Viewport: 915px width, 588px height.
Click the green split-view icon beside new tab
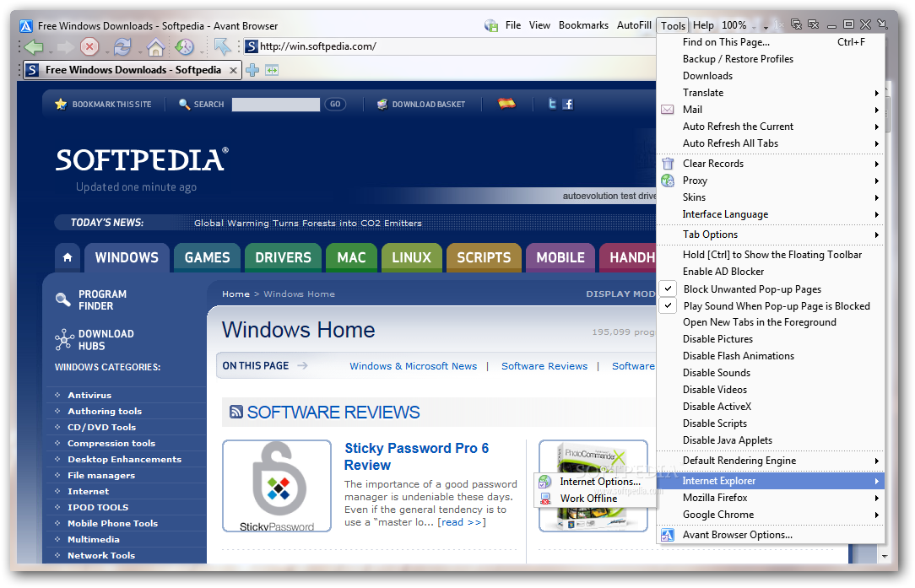pos(272,70)
